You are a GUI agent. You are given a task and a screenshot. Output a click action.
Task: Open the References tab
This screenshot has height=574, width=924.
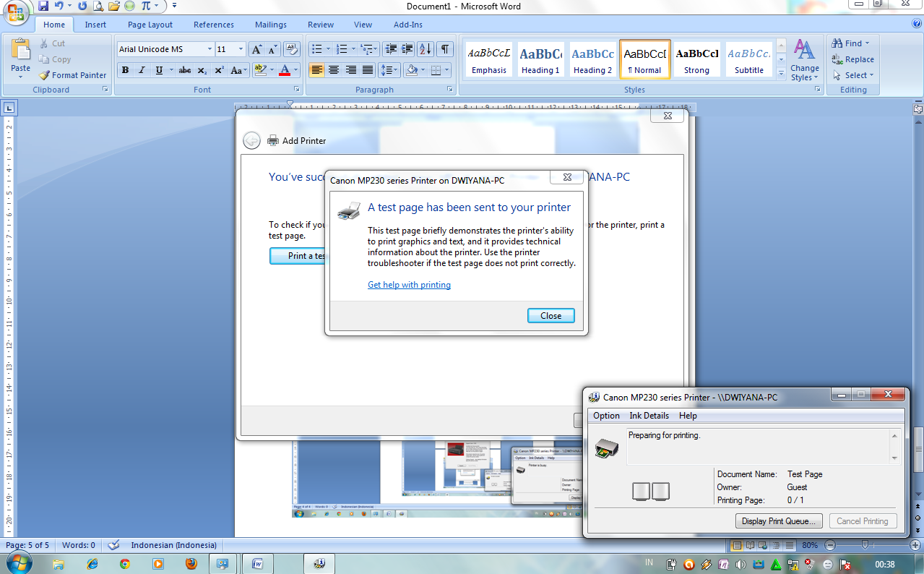(214, 25)
